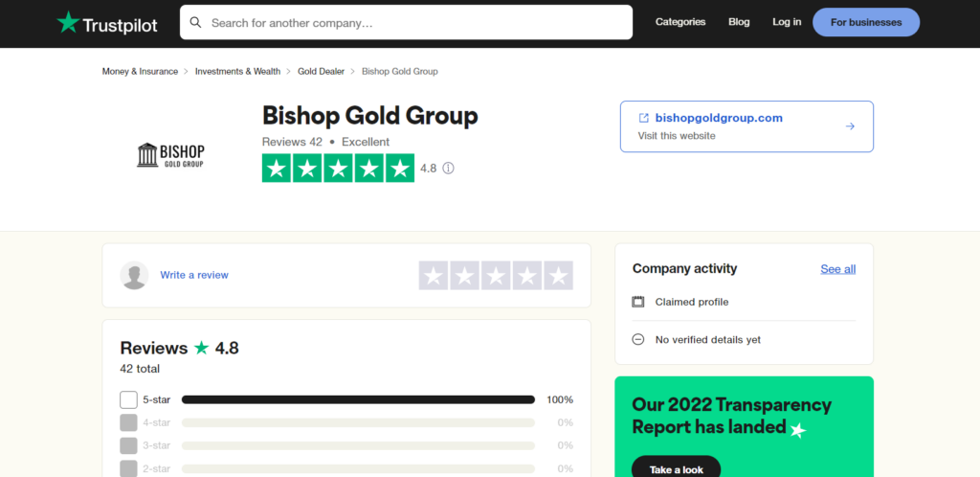Click the Claimed profile text
Image resolution: width=980 pixels, height=477 pixels.
point(692,302)
